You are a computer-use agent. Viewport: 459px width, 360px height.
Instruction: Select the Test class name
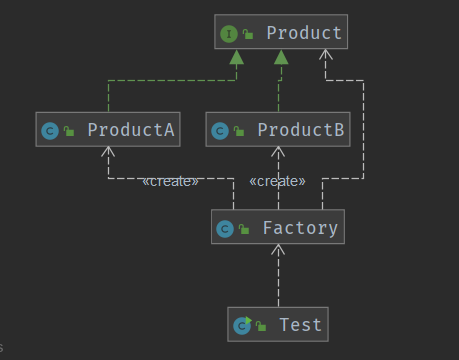click(300, 325)
